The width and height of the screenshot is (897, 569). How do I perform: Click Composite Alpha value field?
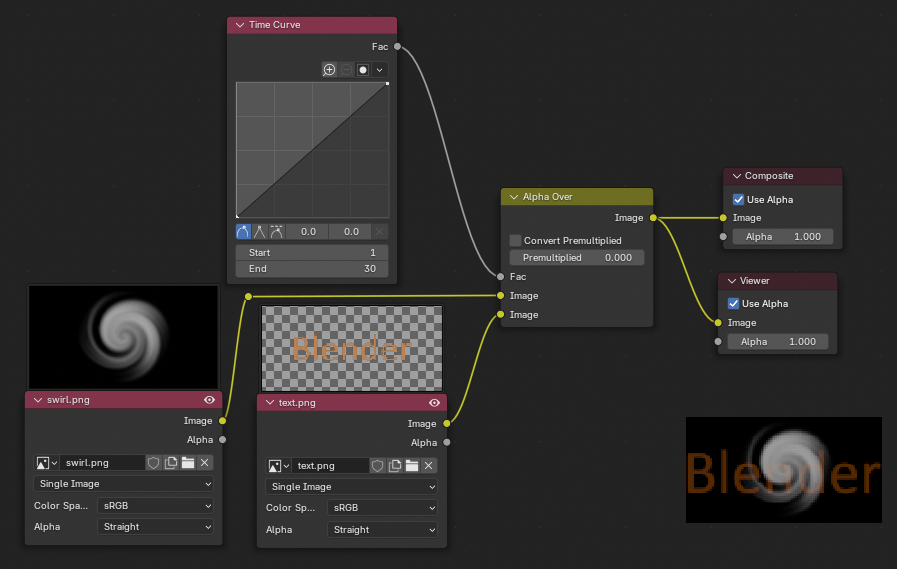point(783,237)
